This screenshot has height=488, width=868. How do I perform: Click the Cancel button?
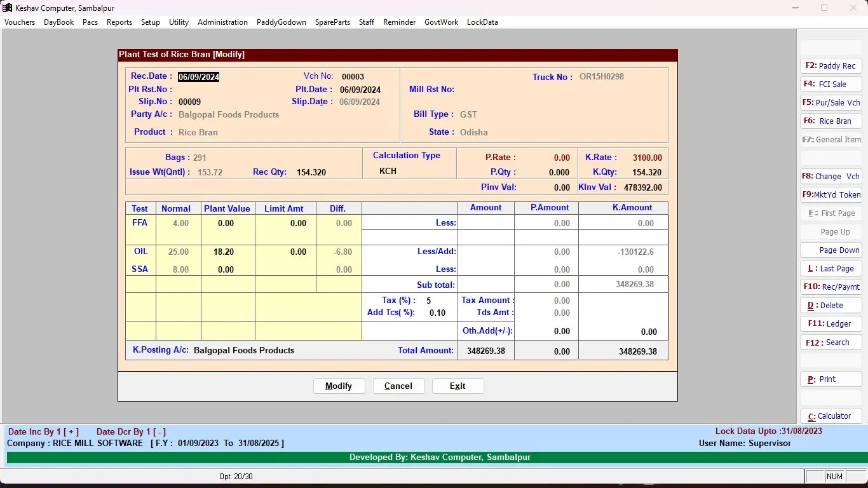pyautogui.click(x=398, y=386)
